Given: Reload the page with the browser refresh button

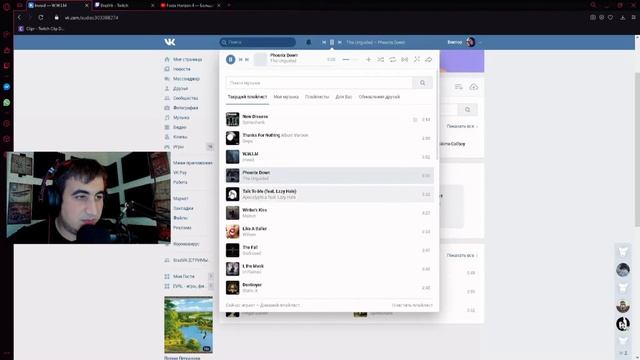Looking at the screenshot, I should (x=41, y=18).
